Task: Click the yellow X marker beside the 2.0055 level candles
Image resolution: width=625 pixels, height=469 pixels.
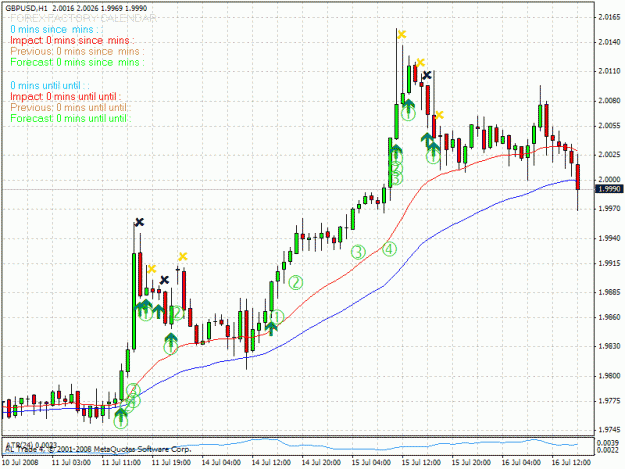Action: [439, 115]
